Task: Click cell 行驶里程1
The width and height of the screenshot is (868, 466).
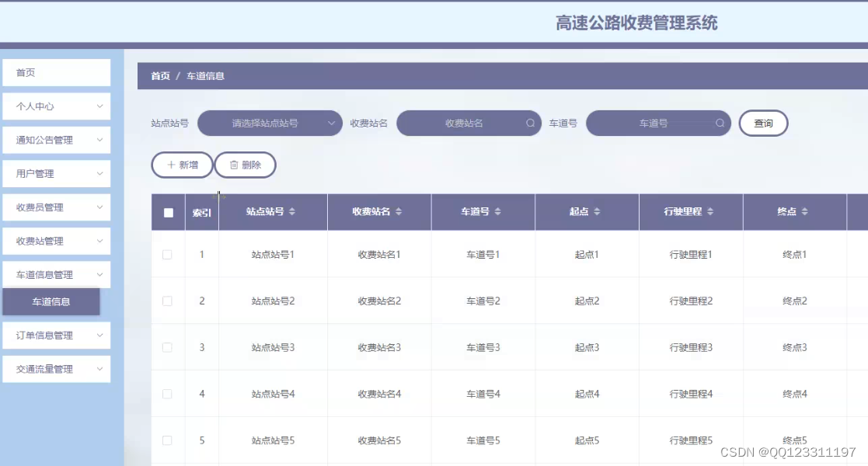Action: pyautogui.click(x=691, y=255)
